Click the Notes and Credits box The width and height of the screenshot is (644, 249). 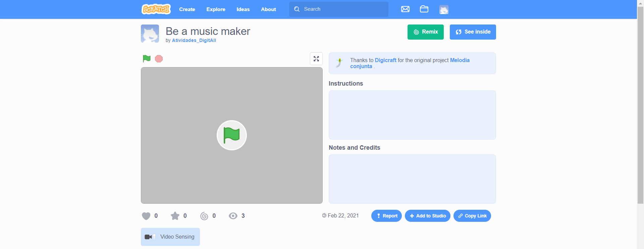[412, 179]
